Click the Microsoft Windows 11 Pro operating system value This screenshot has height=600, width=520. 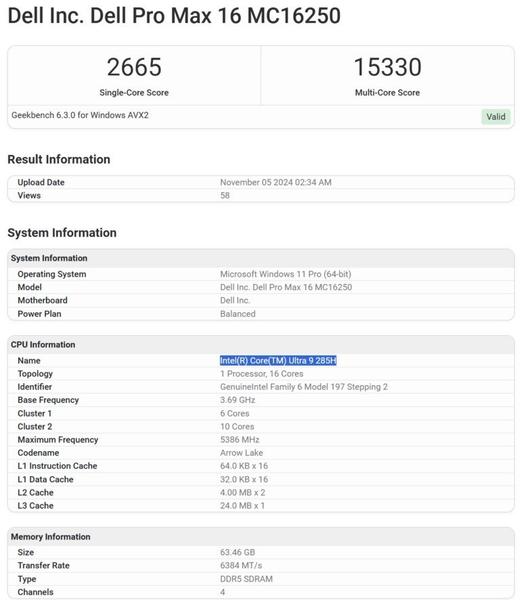pyautogui.click(x=285, y=274)
